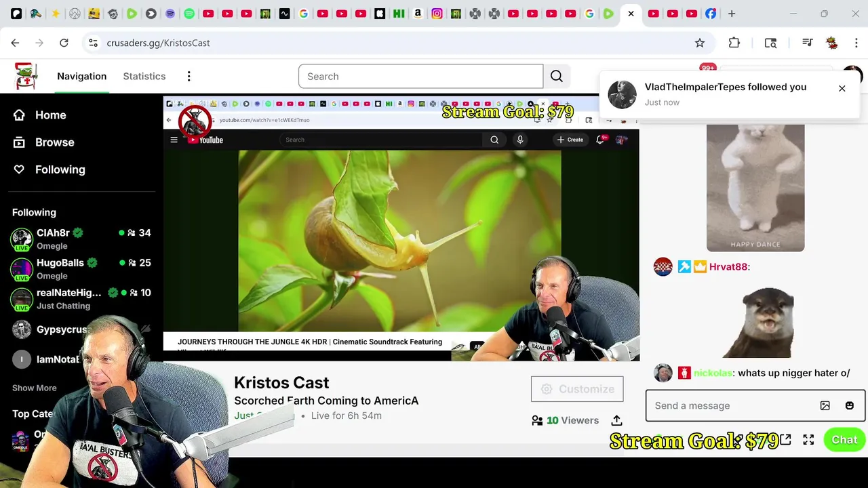Click the 10 Viewers count
868x488 pixels.
pyautogui.click(x=566, y=420)
